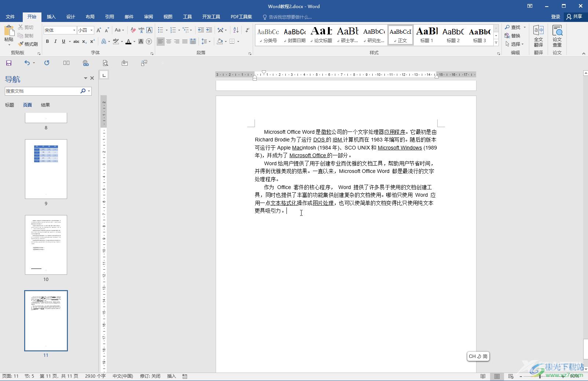
Task: Select page 9 thumbnail in navigation pane
Action: [x=46, y=169]
